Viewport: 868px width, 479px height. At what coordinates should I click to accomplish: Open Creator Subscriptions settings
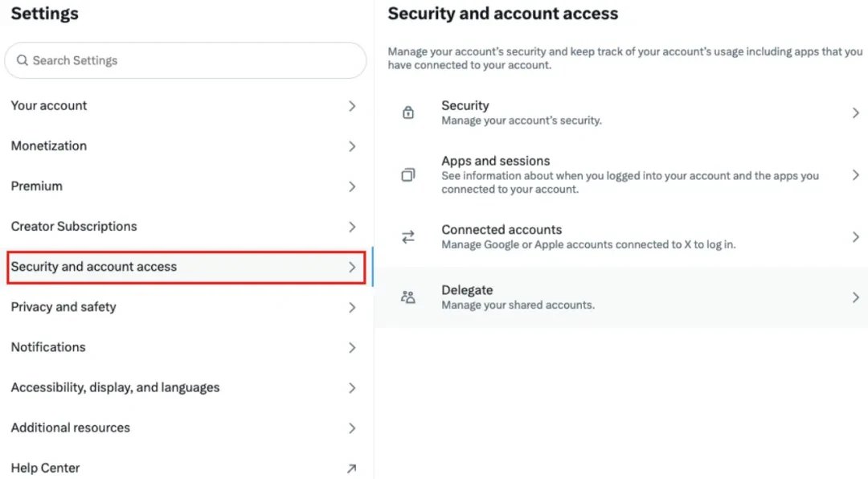(x=74, y=227)
